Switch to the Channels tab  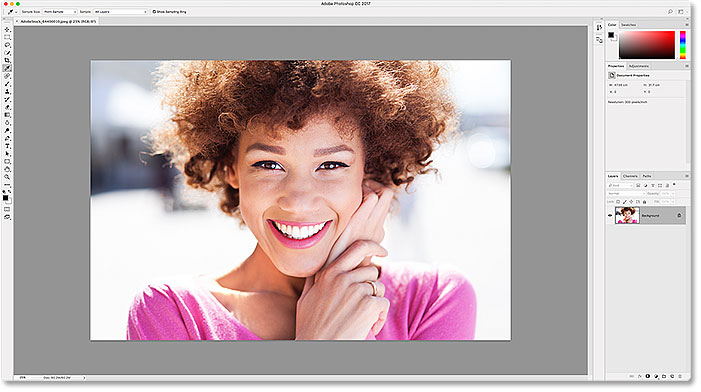click(x=630, y=176)
